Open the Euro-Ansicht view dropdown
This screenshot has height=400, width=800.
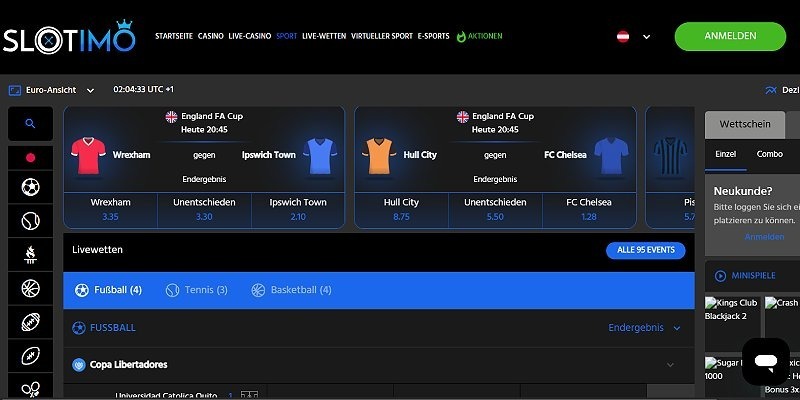point(52,90)
